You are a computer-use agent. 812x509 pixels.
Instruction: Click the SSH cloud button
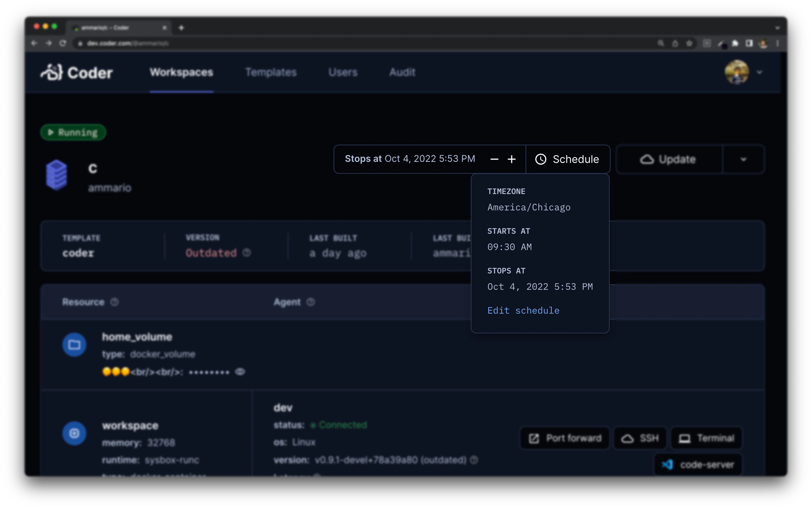click(640, 438)
